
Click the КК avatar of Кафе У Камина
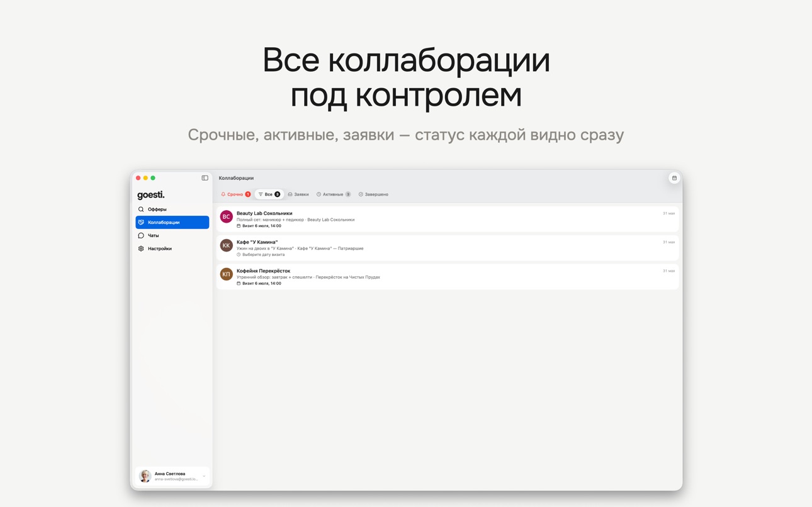(x=226, y=245)
